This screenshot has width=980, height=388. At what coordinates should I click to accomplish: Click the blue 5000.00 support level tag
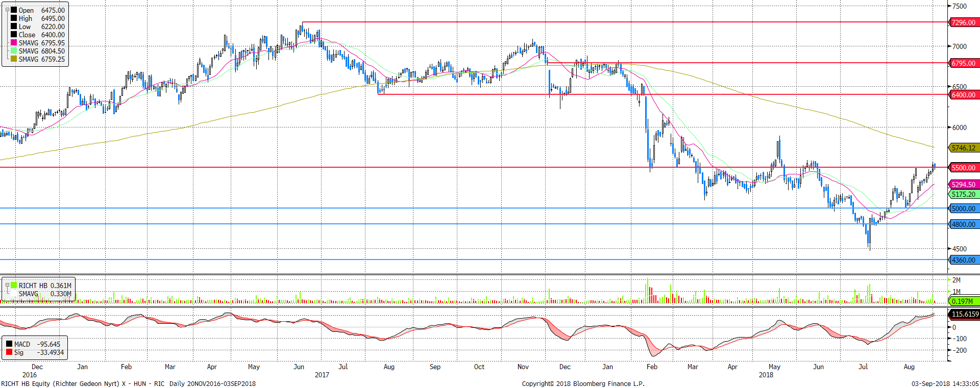tap(964, 209)
